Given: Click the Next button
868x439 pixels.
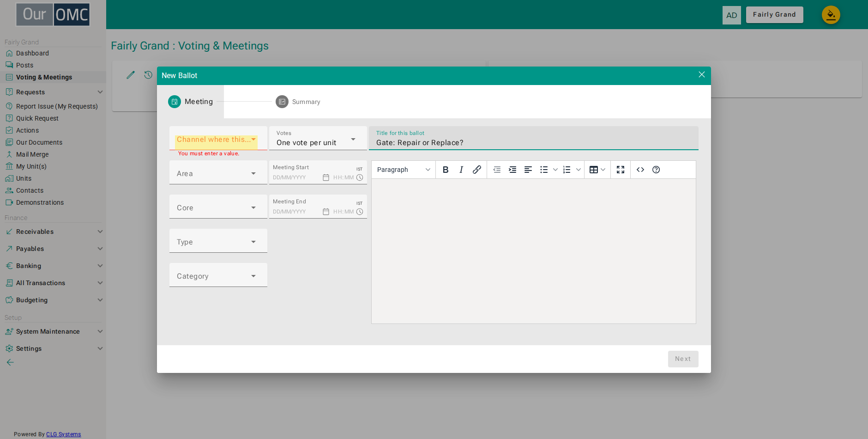Looking at the screenshot, I should [683, 359].
